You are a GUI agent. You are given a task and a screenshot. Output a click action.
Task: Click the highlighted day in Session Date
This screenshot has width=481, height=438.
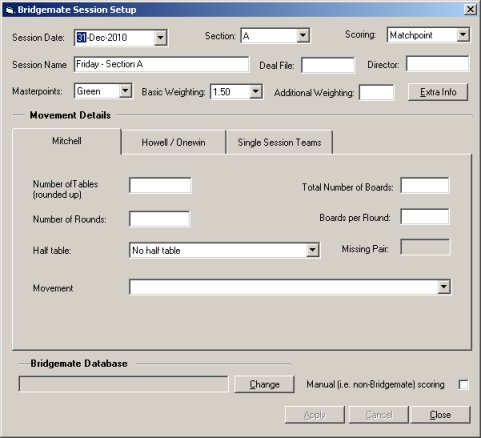tap(81, 37)
